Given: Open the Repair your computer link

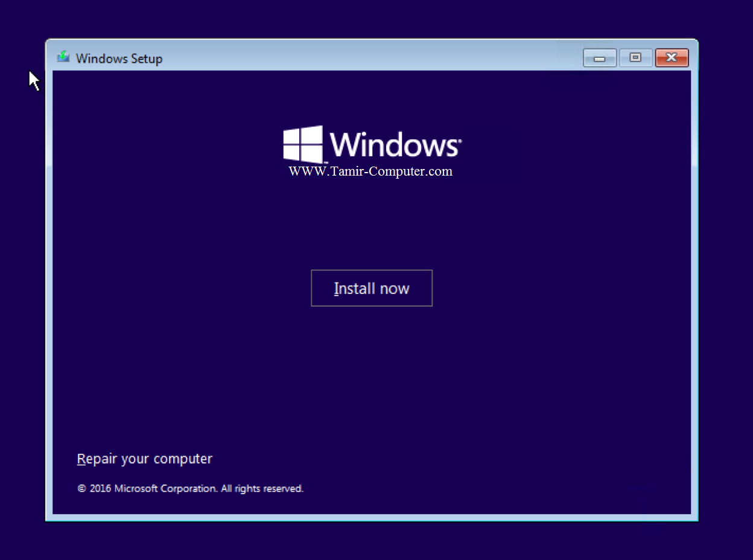Looking at the screenshot, I should click(x=144, y=459).
